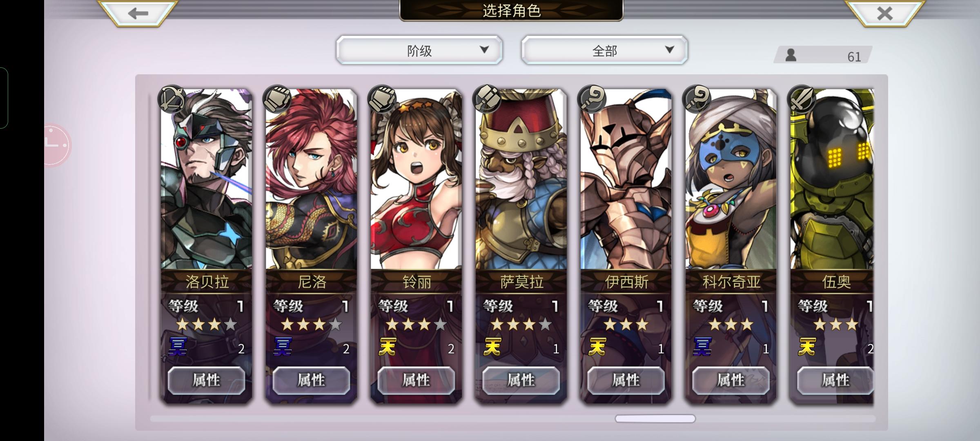The image size is (980, 441).
Task: Open 属性 for 洛贝拉
Action: tap(206, 380)
